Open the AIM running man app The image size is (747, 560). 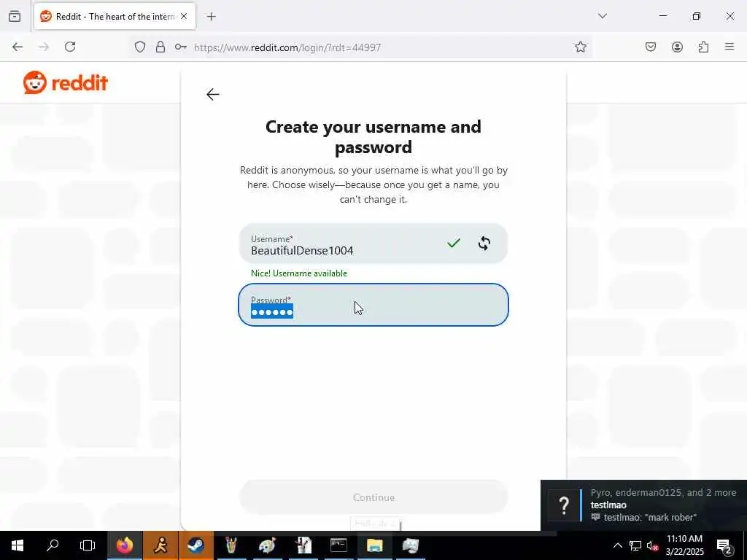point(160,545)
